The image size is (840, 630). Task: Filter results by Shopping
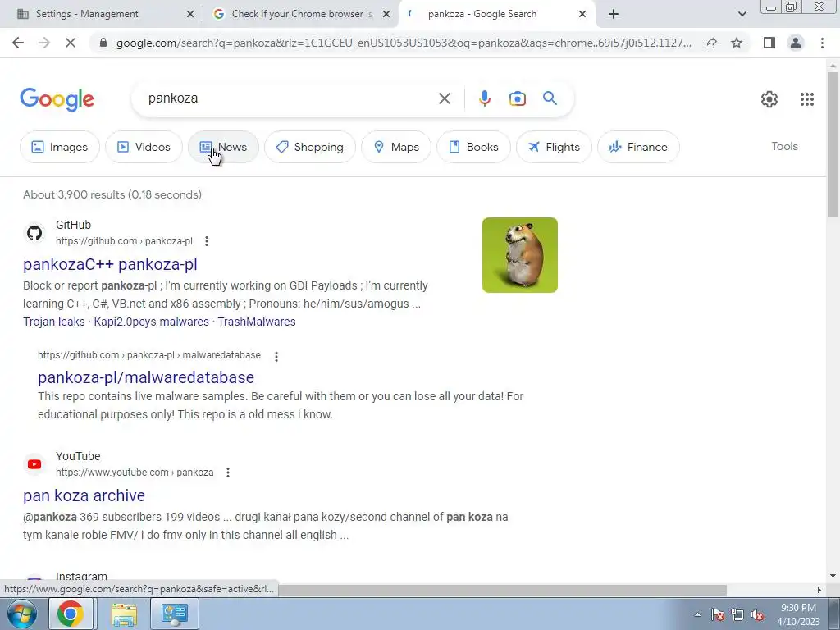[x=309, y=147]
